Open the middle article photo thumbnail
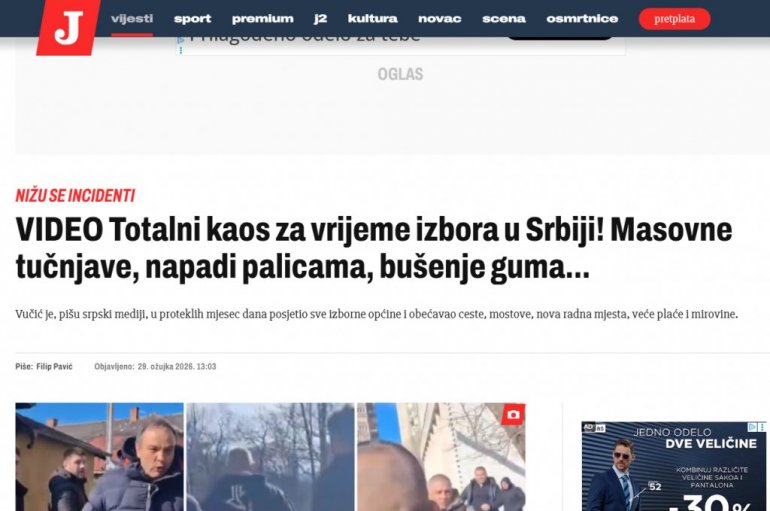This screenshot has height=511, width=770. tap(270, 457)
